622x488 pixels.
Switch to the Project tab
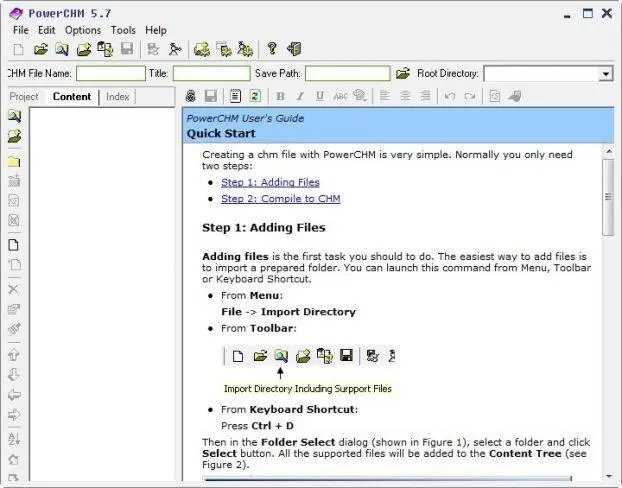click(x=24, y=97)
